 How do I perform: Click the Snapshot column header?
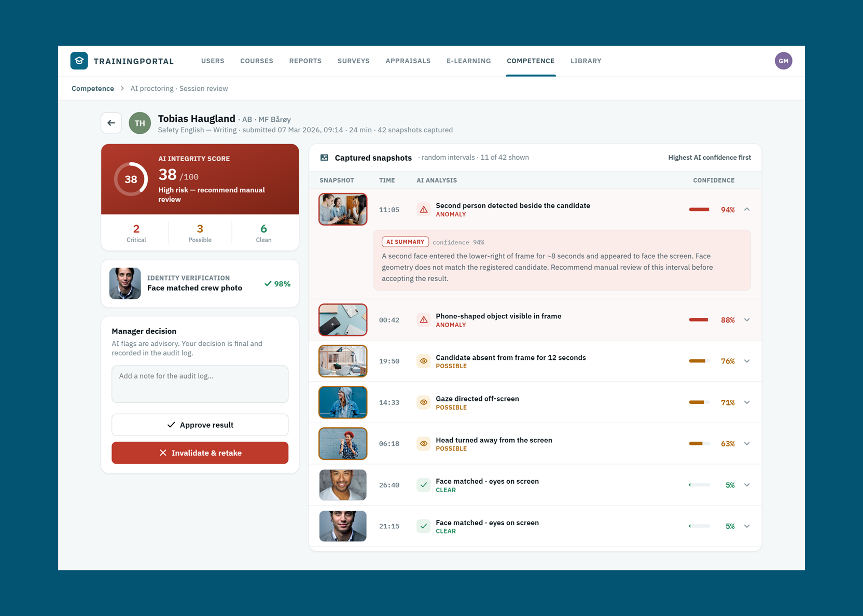(x=337, y=180)
